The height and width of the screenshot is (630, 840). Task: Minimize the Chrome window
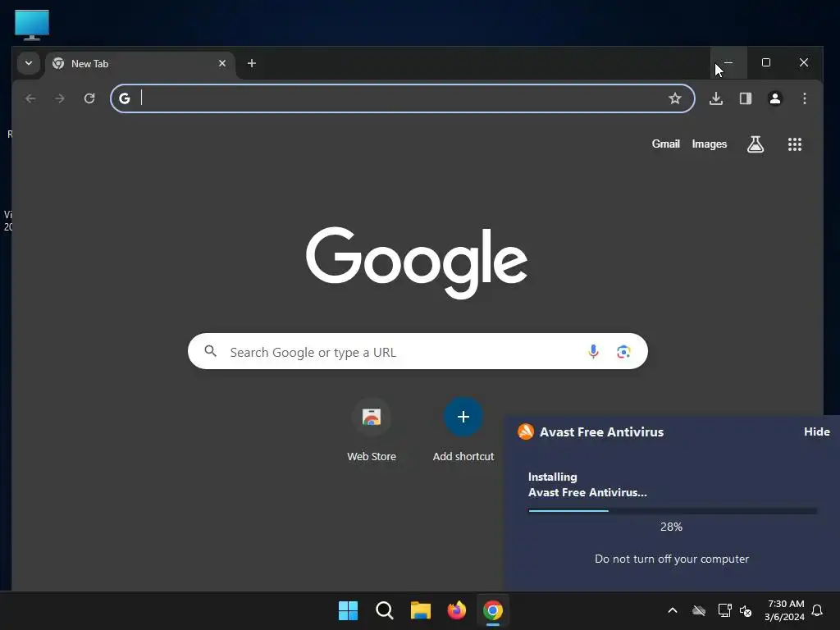[728, 62]
